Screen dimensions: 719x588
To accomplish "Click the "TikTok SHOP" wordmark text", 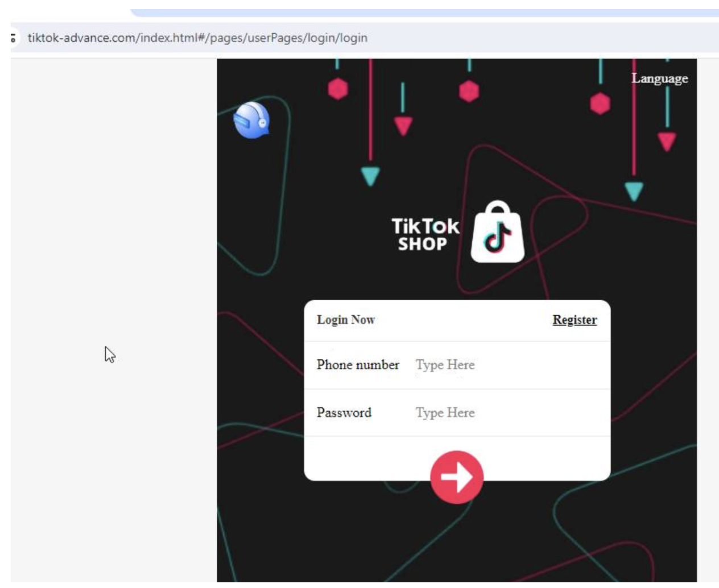I will click(x=425, y=234).
